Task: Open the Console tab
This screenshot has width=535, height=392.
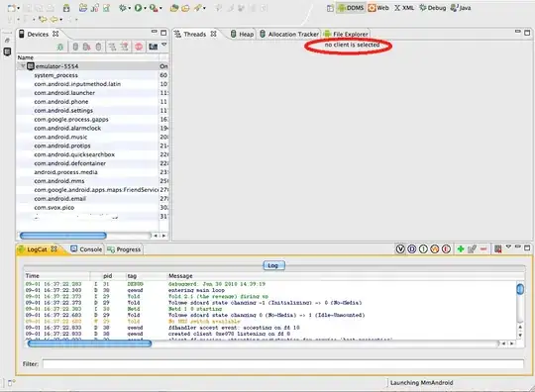Action: tap(86, 249)
